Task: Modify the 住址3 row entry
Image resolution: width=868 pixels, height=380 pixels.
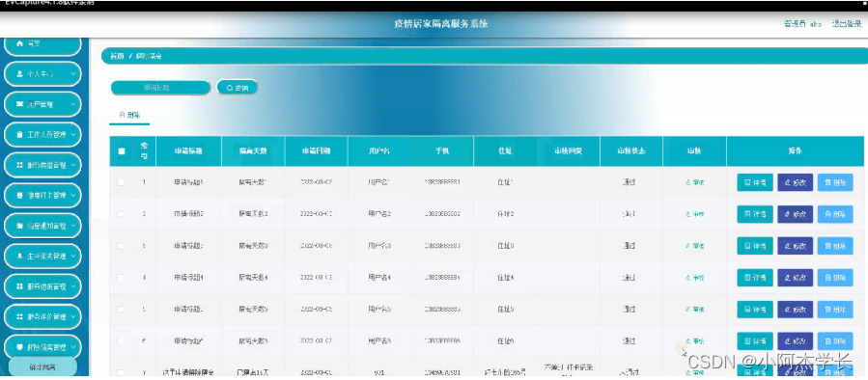Action: click(795, 246)
